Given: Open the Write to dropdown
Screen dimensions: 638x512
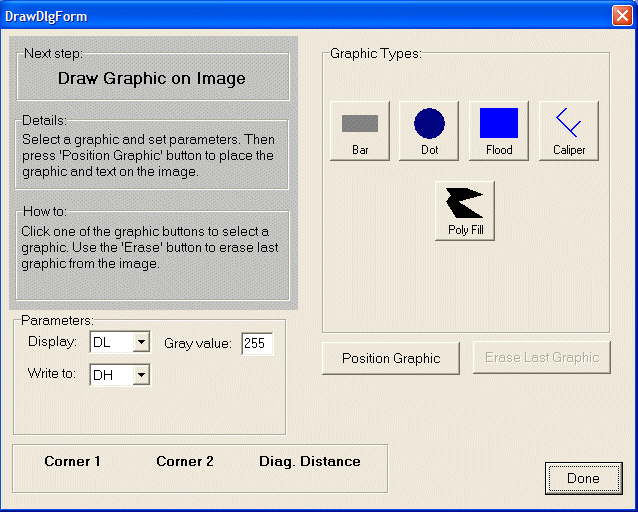Looking at the screenshot, I should [141, 375].
